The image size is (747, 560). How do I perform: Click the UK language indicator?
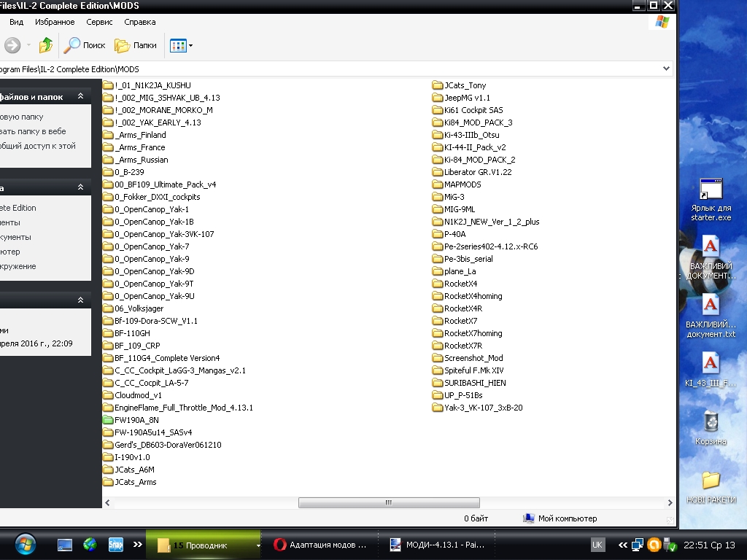click(x=597, y=545)
